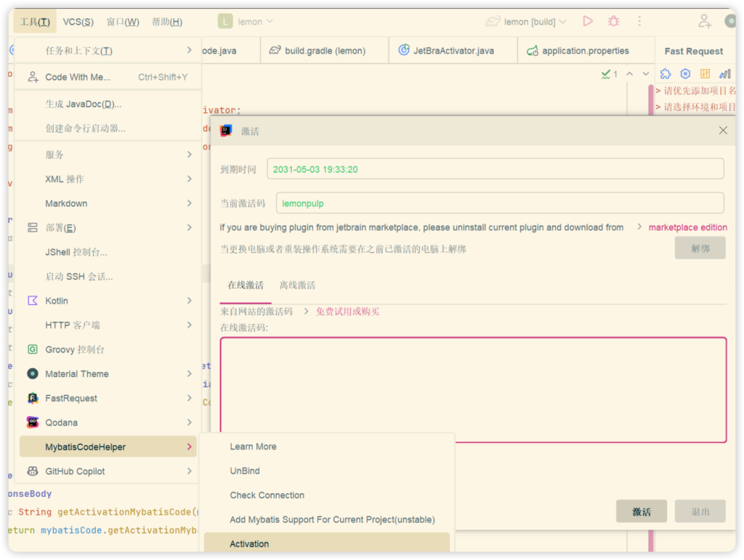Click the Fast Request puzzle-piece icon

pyautogui.click(x=666, y=74)
